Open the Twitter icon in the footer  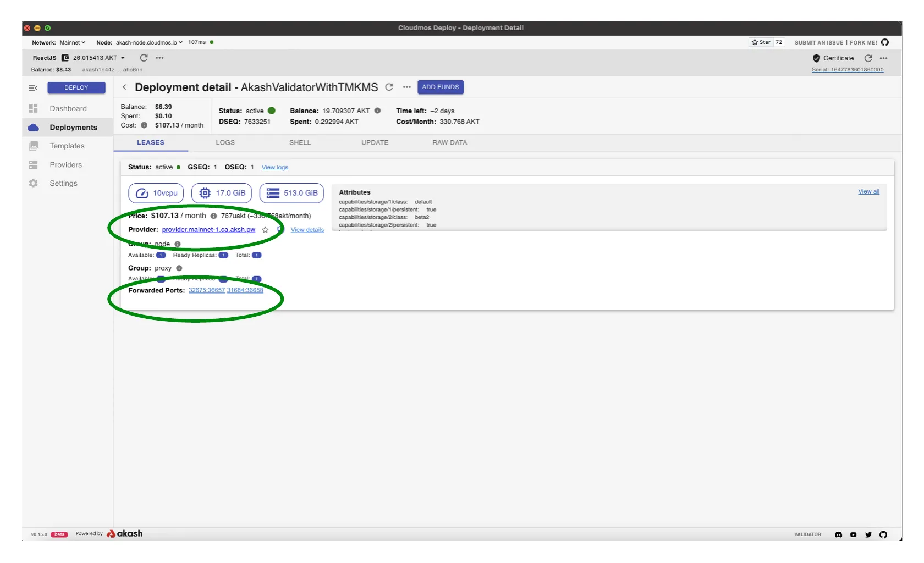point(868,534)
